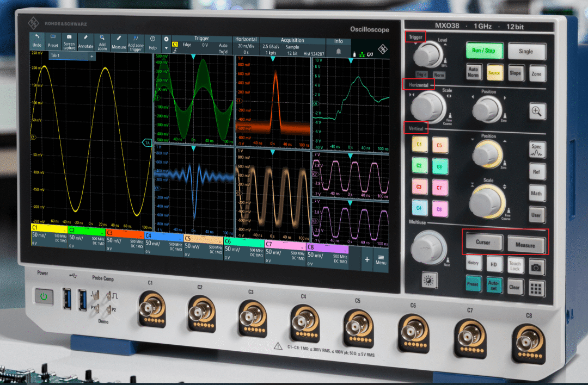Tap the green network status icon
588x385 pixels.
click(362, 54)
